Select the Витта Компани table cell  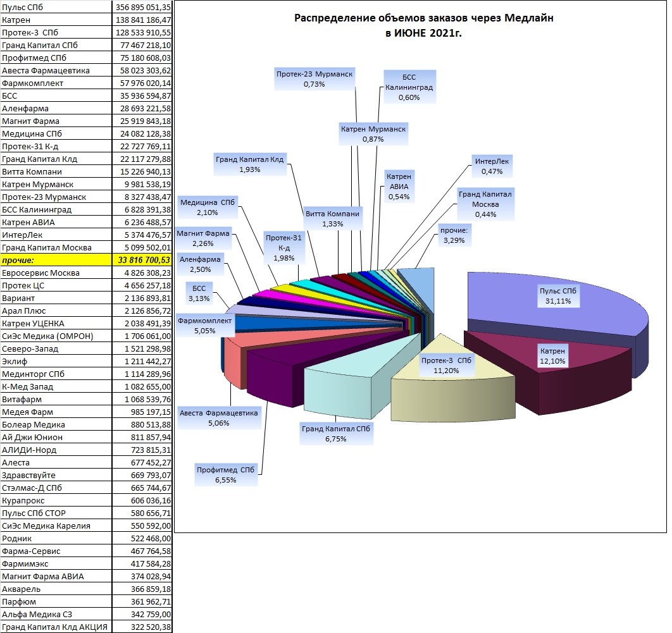coord(56,171)
